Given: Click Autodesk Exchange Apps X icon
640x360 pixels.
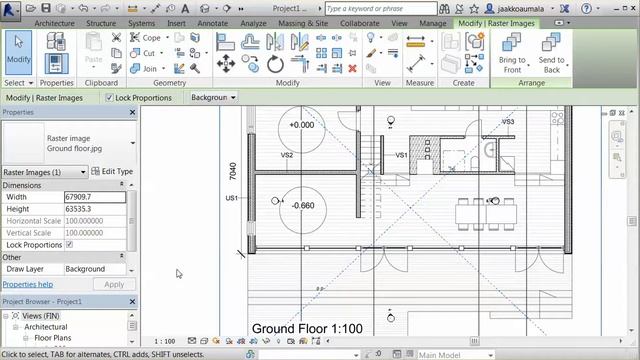Looking at the screenshot, I should coord(564,9).
